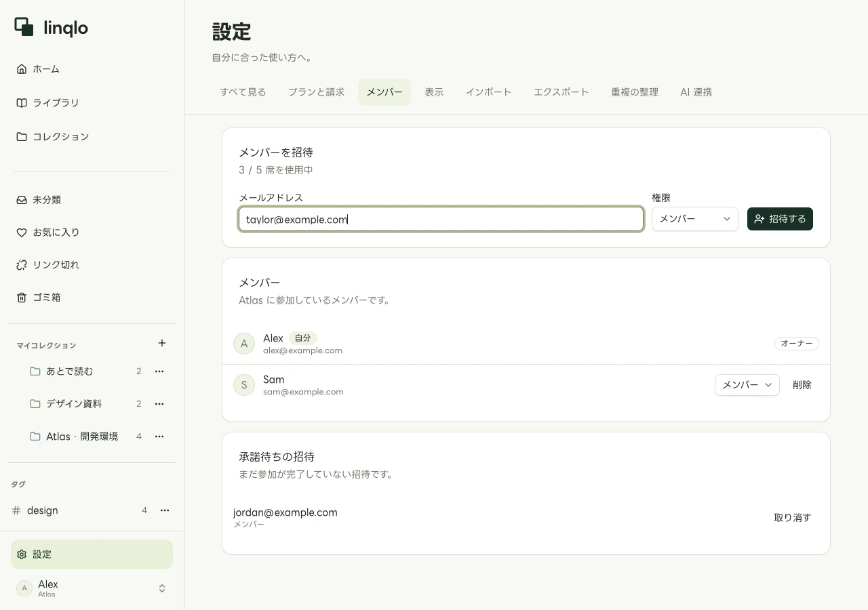Image resolution: width=868 pixels, height=610 pixels.
Task: Click Sam's avatar in the member list
Action: 244,385
